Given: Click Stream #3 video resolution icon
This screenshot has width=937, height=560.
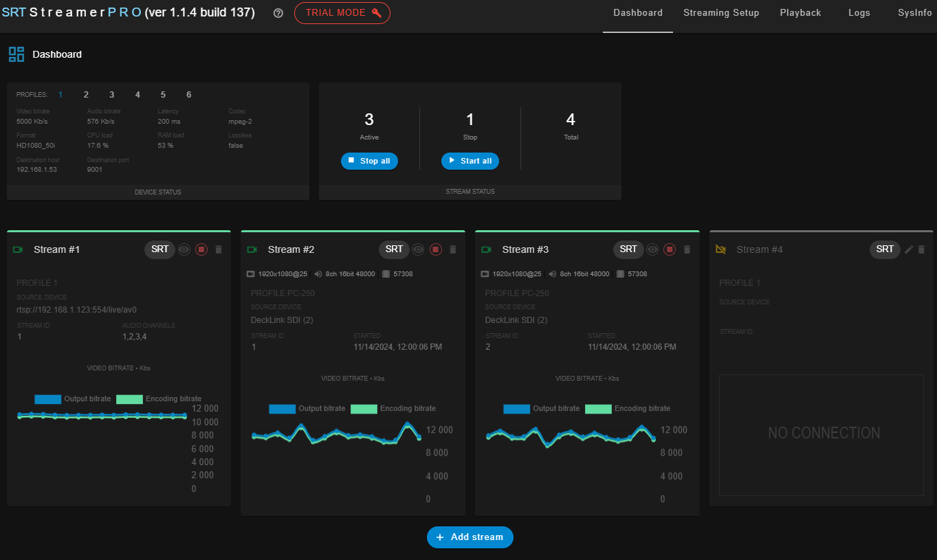Looking at the screenshot, I should click(x=485, y=274).
